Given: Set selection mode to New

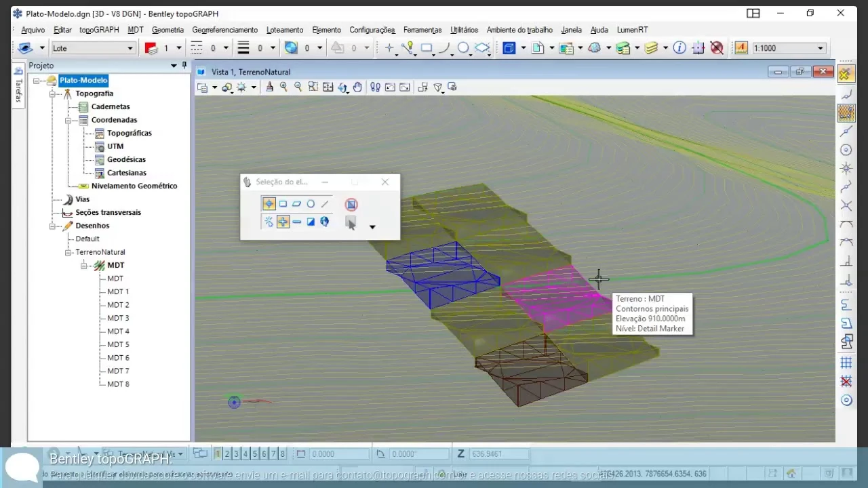Looking at the screenshot, I should click(x=269, y=222).
